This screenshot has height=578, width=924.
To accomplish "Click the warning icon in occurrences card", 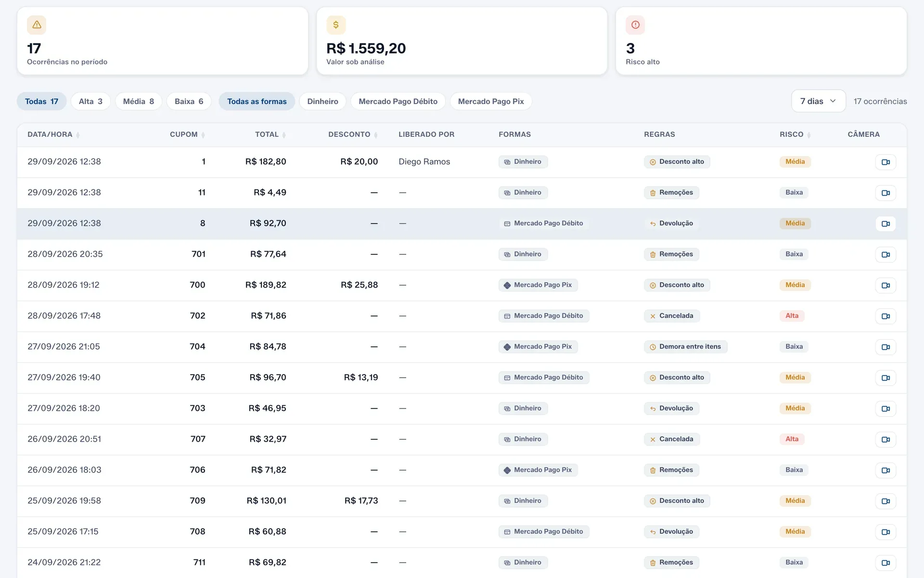I will (x=37, y=25).
